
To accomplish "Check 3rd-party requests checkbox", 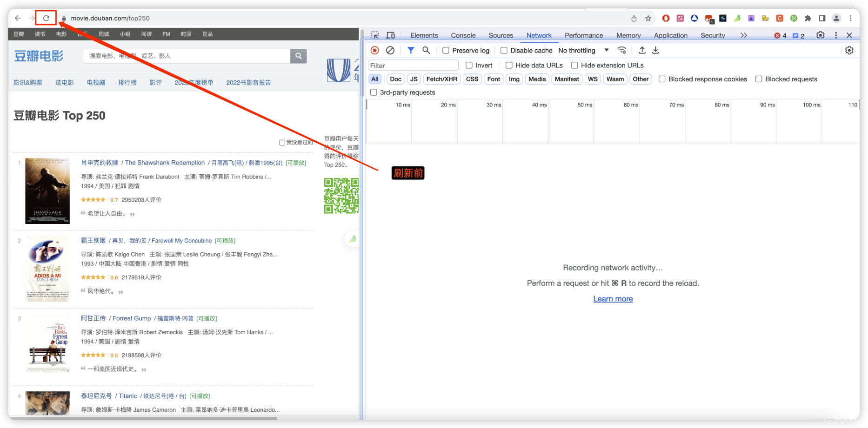I will pos(374,92).
